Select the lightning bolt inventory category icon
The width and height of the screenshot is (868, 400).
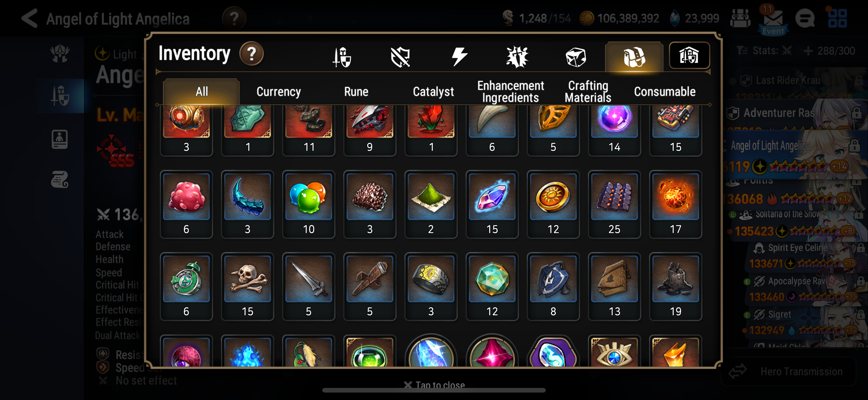pyautogui.click(x=459, y=56)
